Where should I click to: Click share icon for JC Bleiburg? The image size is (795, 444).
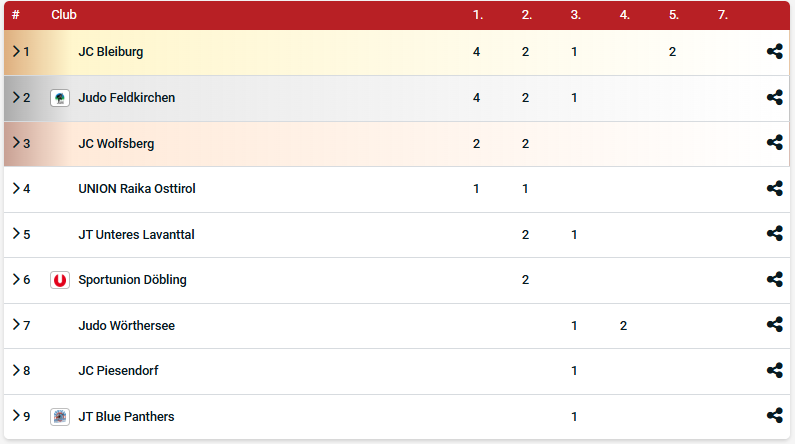click(774, 52)
